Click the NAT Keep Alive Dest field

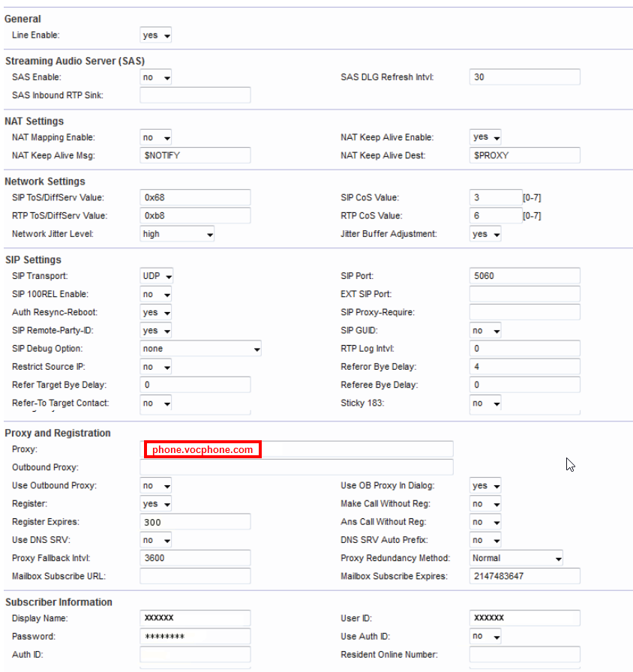(524, 155)
